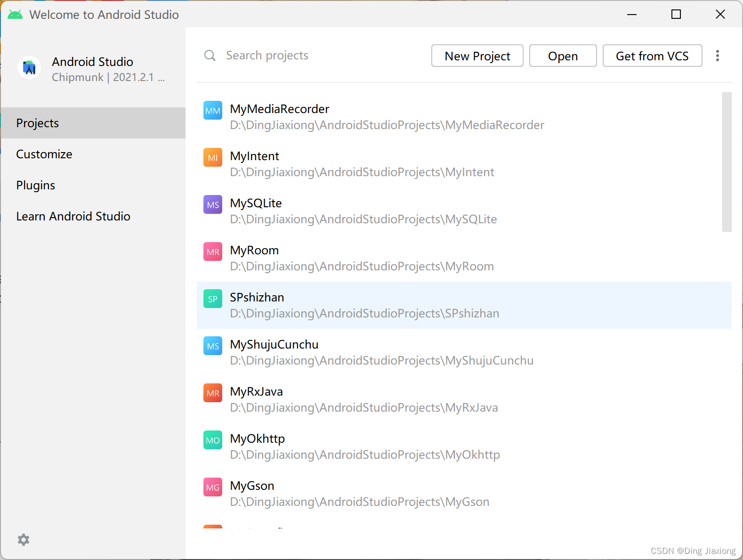Close the Welcome to Android Studio window
Screen dimensions: 743x560
[x=720, y=15]
